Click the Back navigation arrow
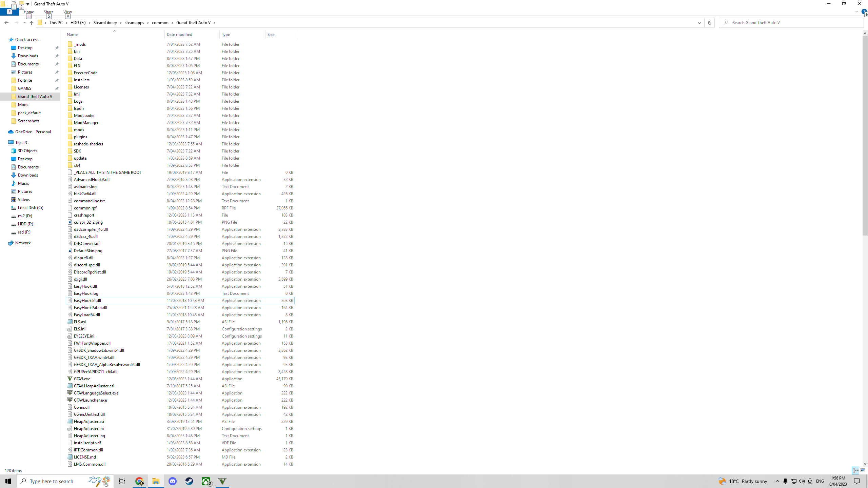 coord(6,23)
